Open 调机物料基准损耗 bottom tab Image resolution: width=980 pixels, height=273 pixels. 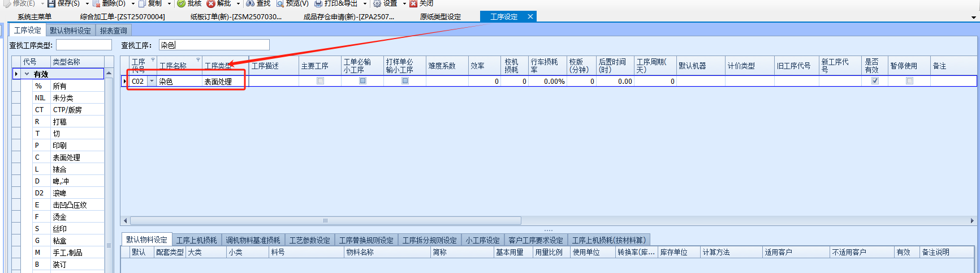[x=253, y=240]
